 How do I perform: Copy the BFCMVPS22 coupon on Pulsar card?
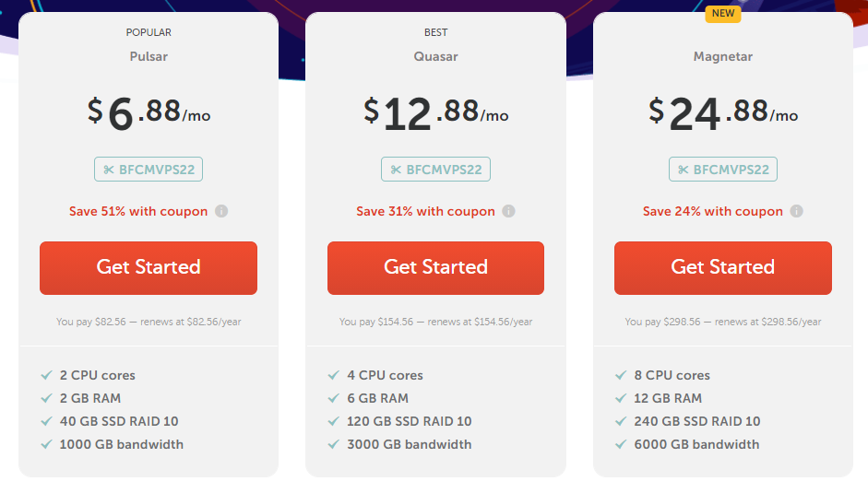pyautogui.click(x=149, y=170)
